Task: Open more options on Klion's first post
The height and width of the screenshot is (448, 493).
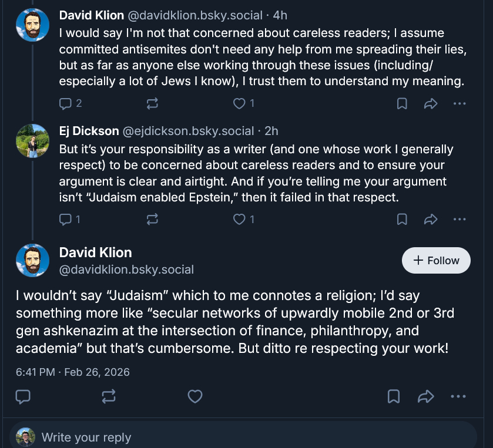Action: [x=460, y=104]
